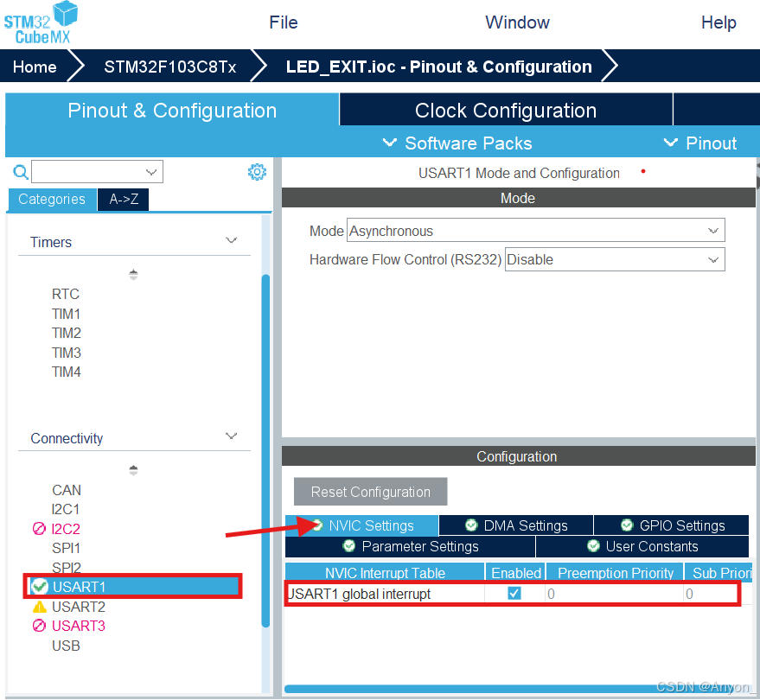Select TIM4 peripheral

tap(67, 372)
